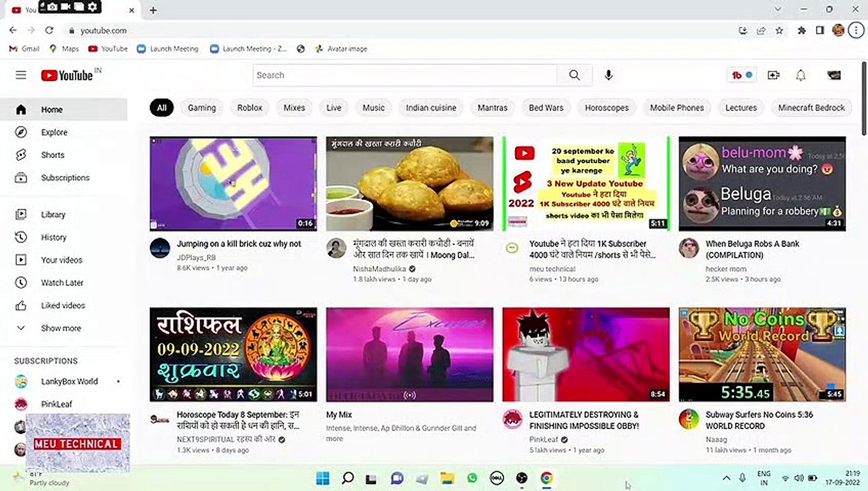The width and height of the screenshot is (868, 491).
Task: Expand Show more in sidebar
Action: tap(63, 328)
